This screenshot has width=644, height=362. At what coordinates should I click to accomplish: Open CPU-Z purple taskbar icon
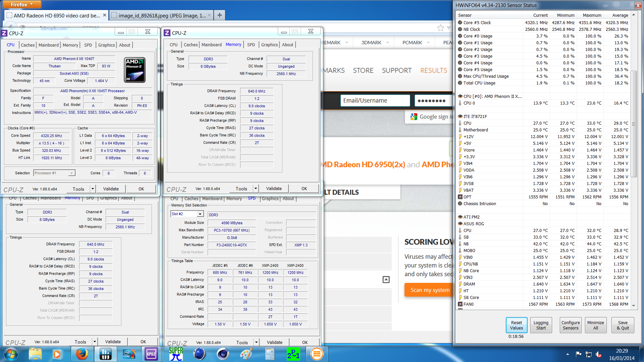click(x=151, y=354)
